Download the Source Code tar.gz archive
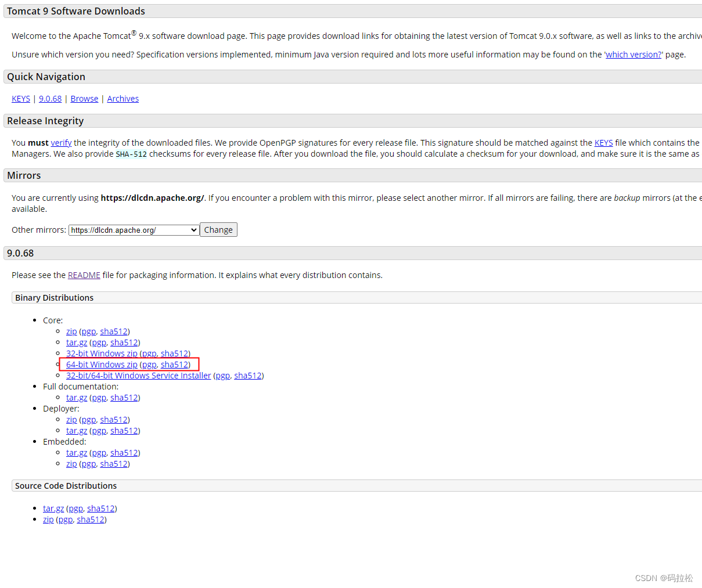The height and width of the screenshot is (588, 702). 53,508
